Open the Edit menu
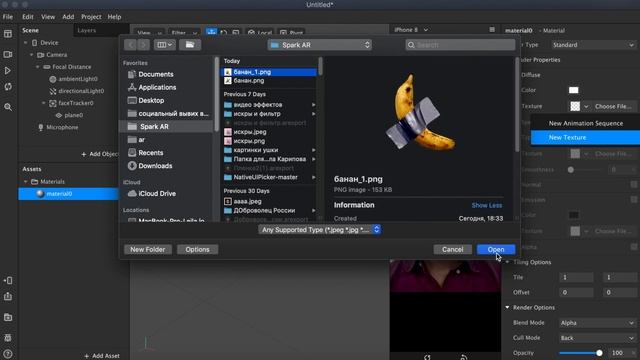 [x=28, y=17]
